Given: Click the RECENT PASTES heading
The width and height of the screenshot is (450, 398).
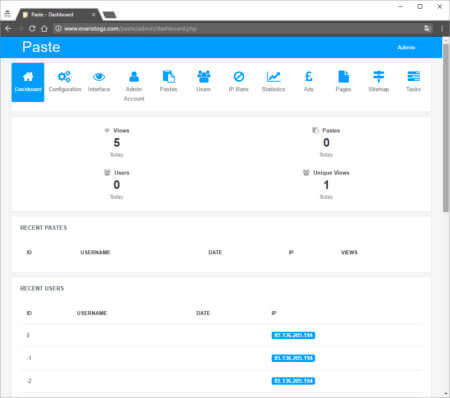Looking at the screenshot, I should pyautogui.click(x=43, y=228).
